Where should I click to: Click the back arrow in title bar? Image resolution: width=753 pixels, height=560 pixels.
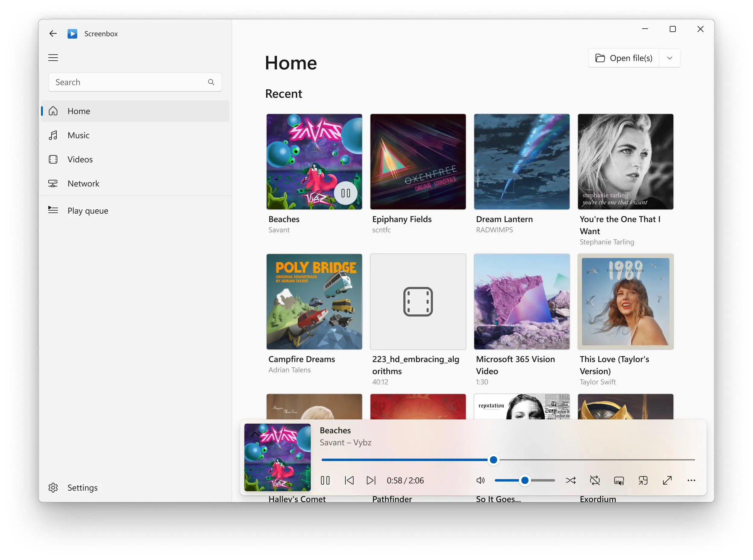[53, 33]
